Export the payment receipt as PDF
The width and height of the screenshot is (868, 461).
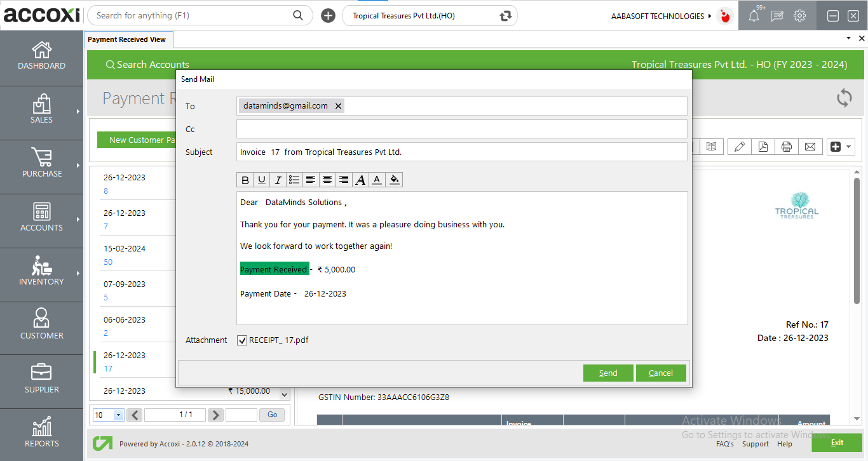763,146
